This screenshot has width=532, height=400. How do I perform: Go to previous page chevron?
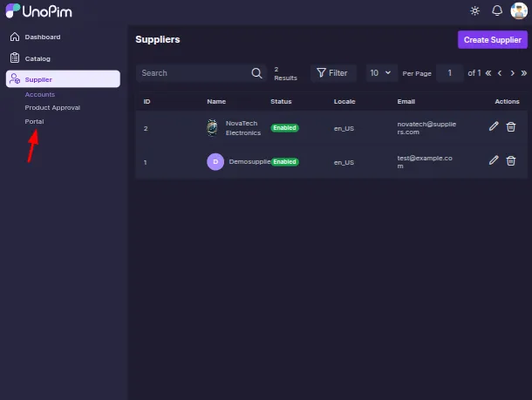500,73
